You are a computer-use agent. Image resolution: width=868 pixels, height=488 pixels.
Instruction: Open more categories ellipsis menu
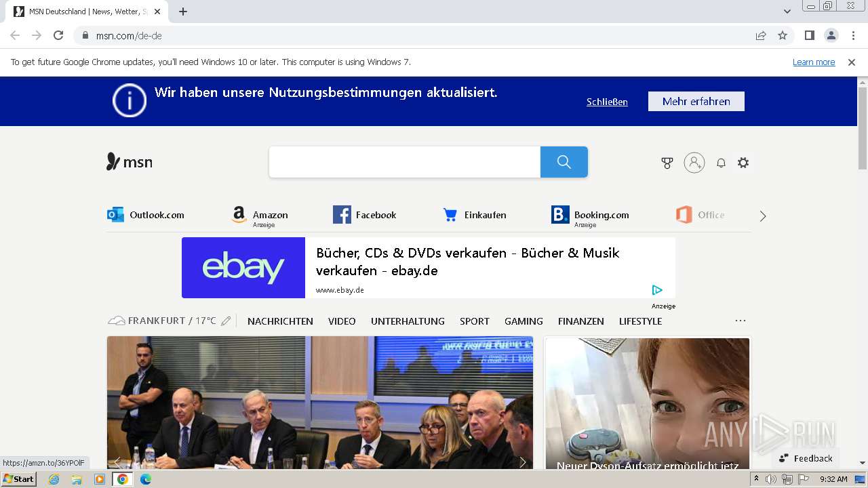741,321
